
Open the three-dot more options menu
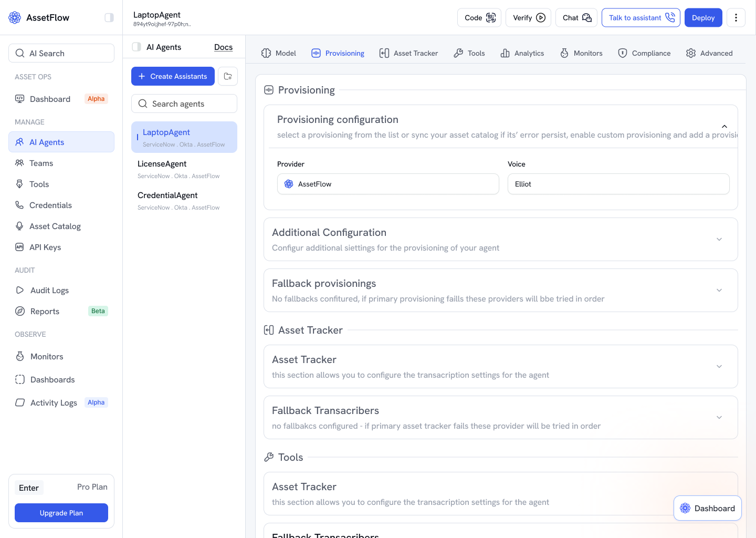(736, 18)
